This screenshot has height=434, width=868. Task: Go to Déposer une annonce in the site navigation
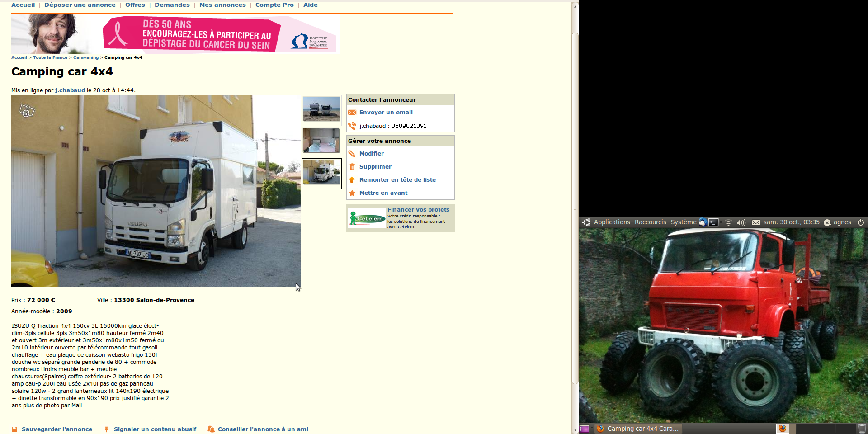click(80, 5)
